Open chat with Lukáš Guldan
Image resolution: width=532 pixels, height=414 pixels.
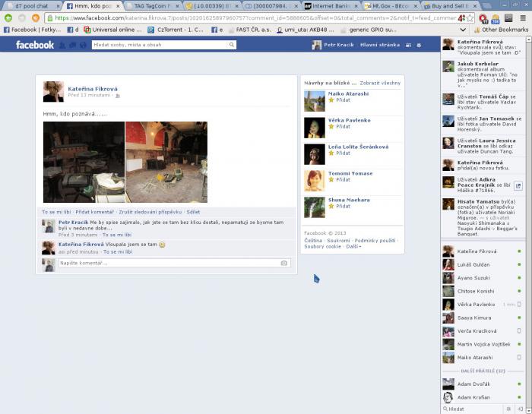pos(482,264)
